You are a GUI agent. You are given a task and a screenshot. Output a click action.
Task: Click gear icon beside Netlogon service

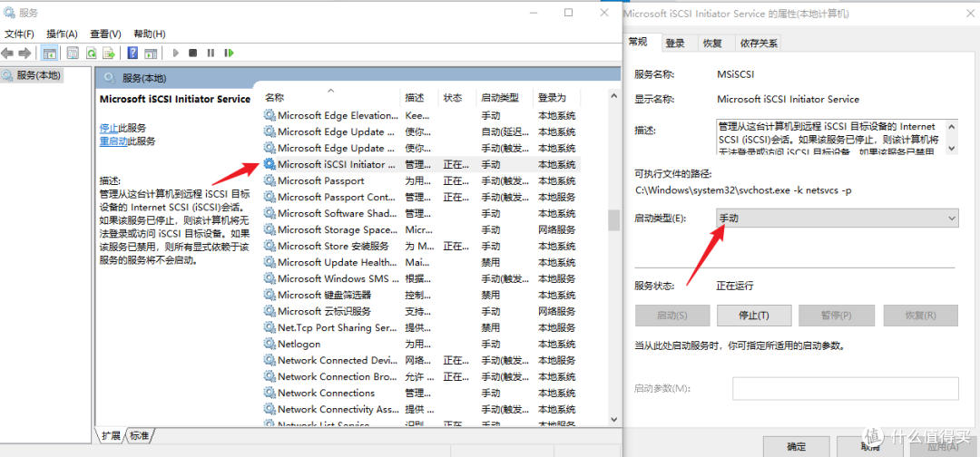click(269, 344)
